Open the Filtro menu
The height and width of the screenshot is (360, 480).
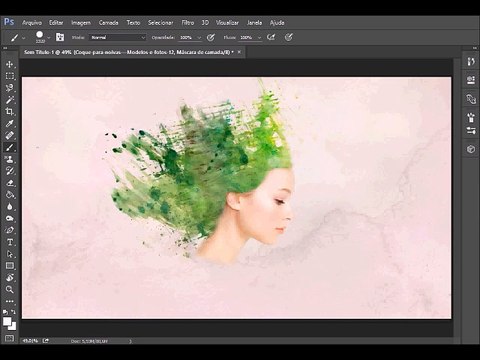(188, 23)
